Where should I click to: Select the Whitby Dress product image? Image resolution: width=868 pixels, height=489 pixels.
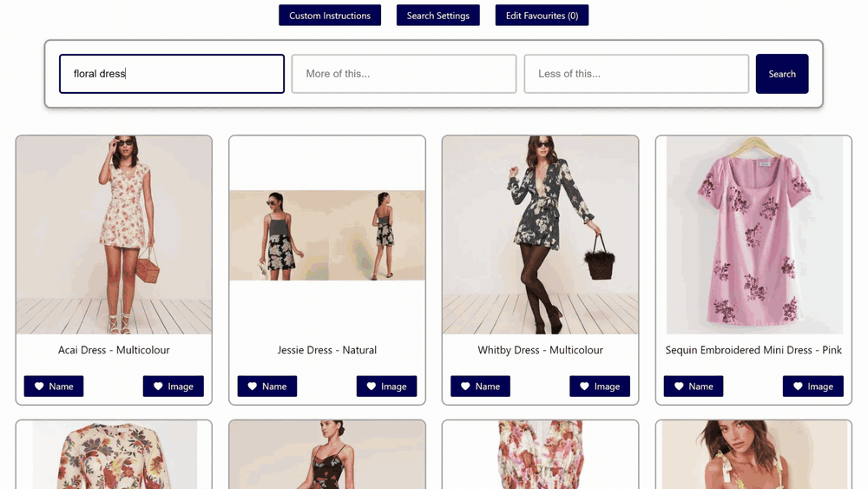(540, 235)
